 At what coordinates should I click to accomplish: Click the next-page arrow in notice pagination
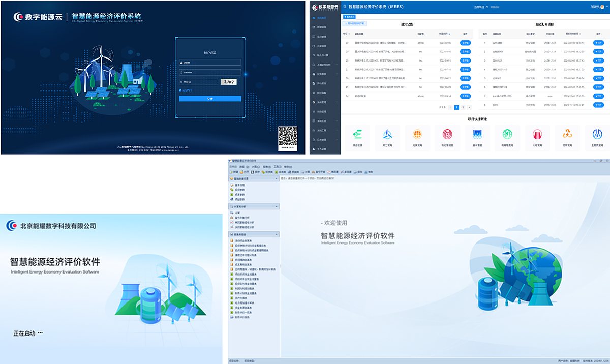tap(469, 107)
